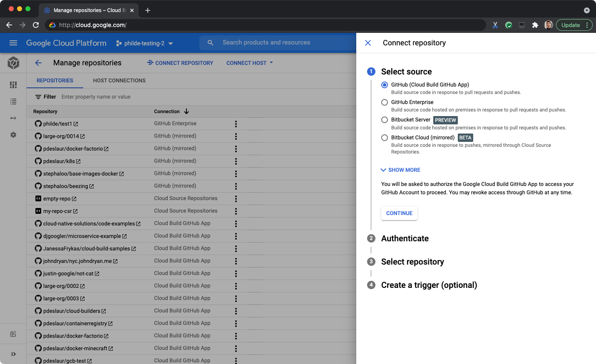This screenshot has height=364, width=596.
Task: Open the johndryan/nyc.johndryan.me repository link
Action: point(77,261)
